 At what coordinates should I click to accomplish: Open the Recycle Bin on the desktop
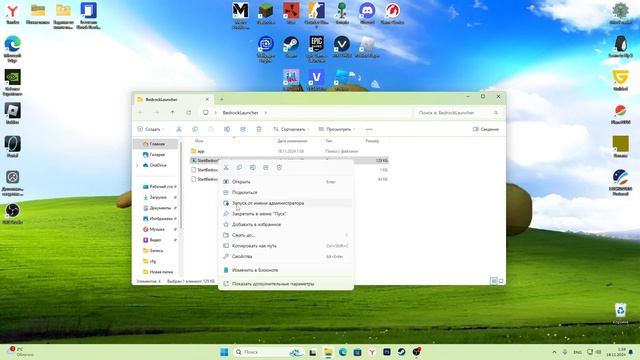[x=620, y=313]
